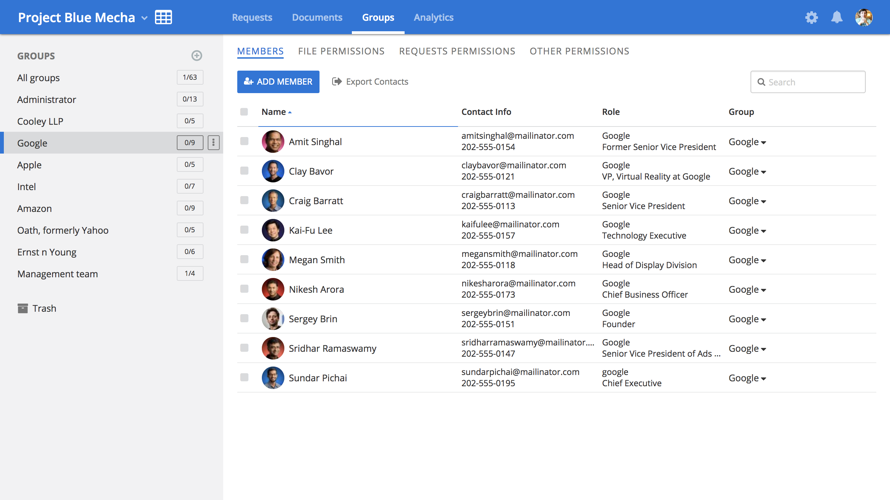The image size is (890, 500).
Task: Open settings gear icon in top bar
Action: pyautogui.click(x=812, y=18)
